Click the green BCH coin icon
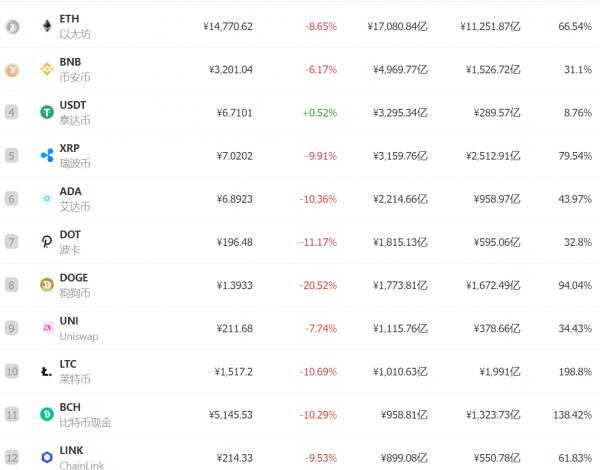 47,414
